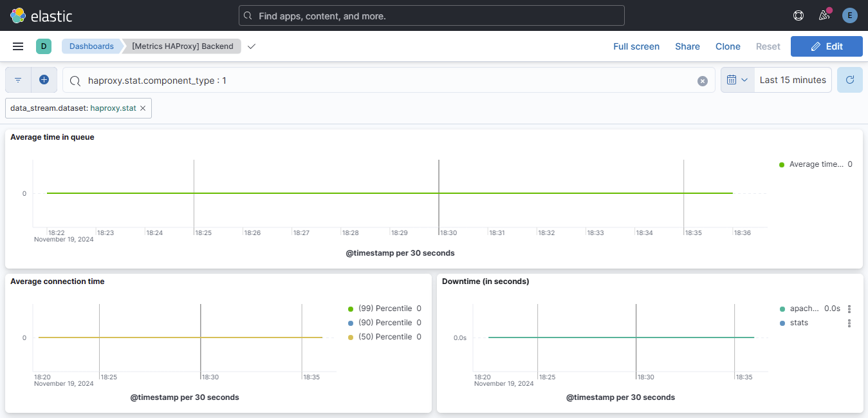Open the filter options icon left of query bar
868x418 pixels.
tap(17, 79)
